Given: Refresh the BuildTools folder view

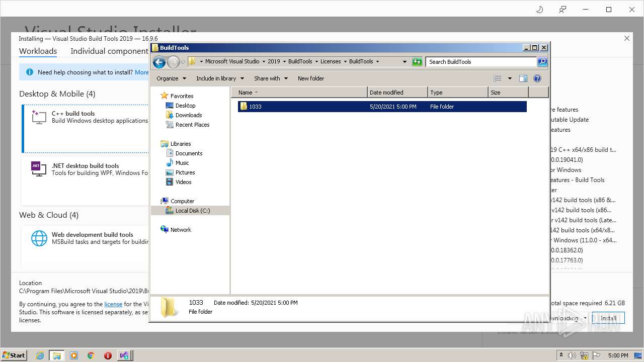Looking at the screenshot, I should (417, 62).
